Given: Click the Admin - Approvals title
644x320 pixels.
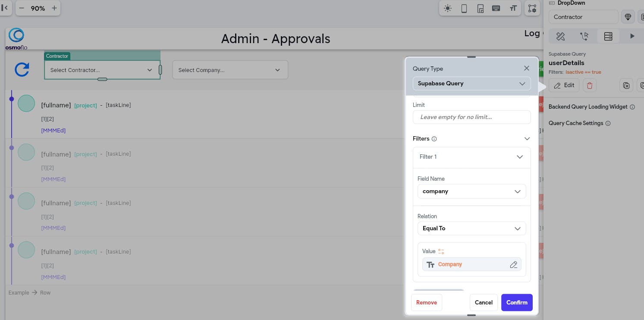Looking at the screenshot, I should [276, 39].
